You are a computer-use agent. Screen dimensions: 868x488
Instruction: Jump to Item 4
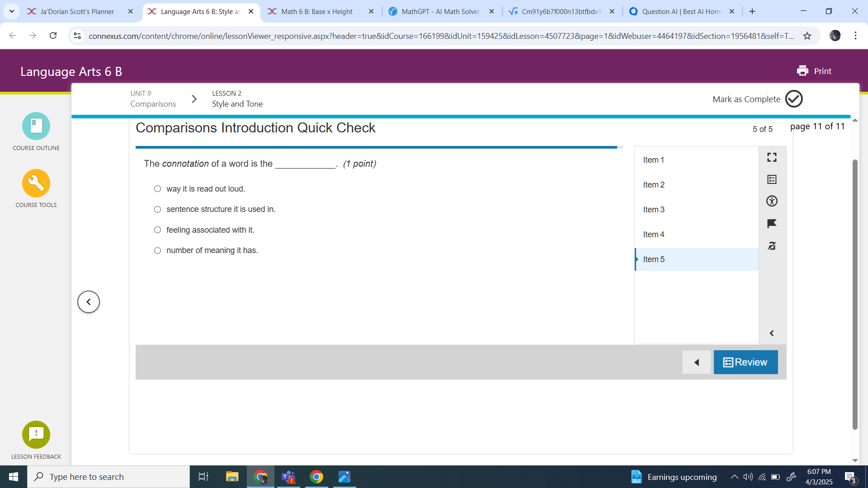(696, 235)
